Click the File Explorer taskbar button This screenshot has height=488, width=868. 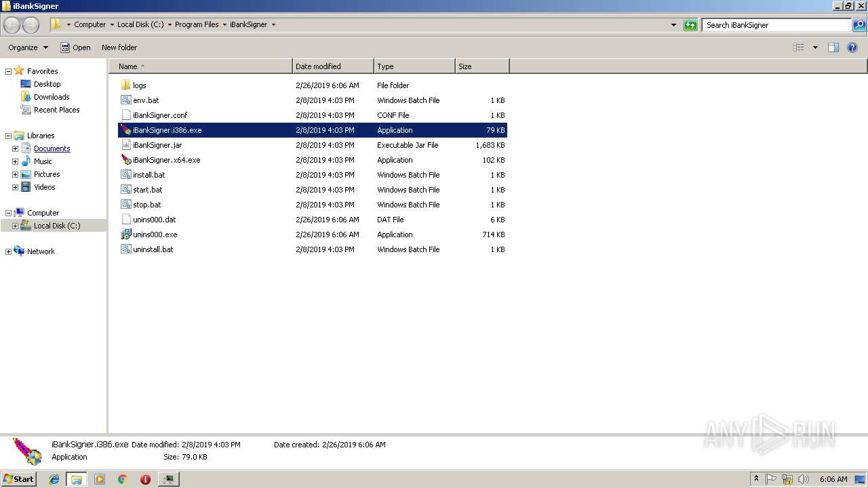[x=77, y=479]
